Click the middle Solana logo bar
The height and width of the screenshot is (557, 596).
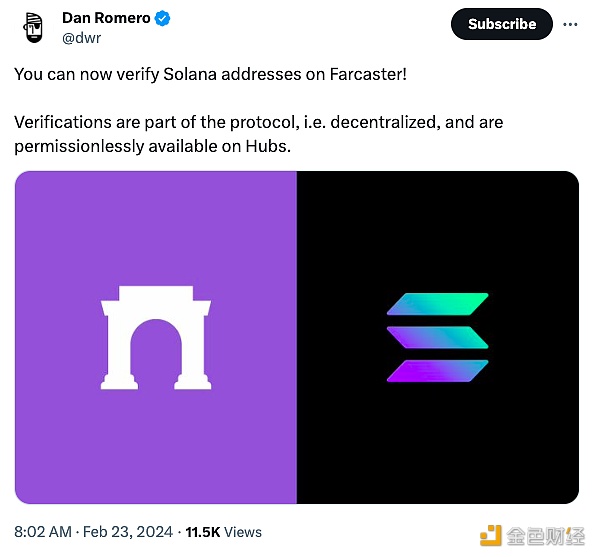coord(437,337)
